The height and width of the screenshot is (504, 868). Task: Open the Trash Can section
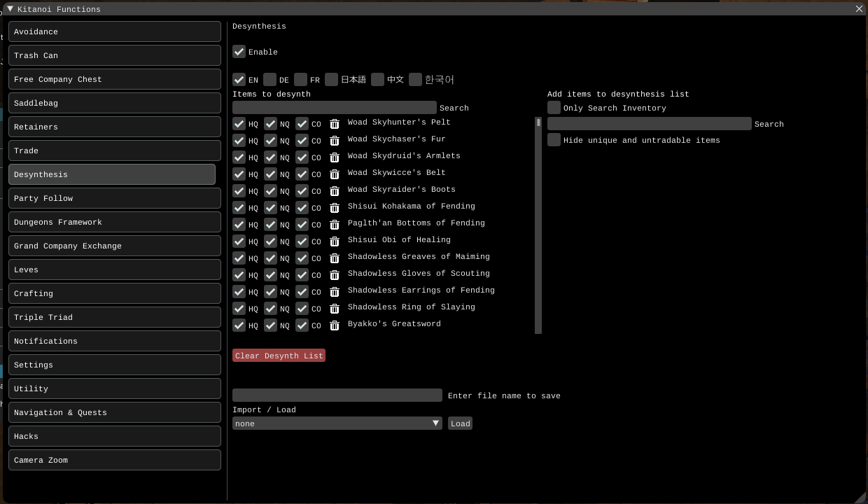click(x=114, y=55)
